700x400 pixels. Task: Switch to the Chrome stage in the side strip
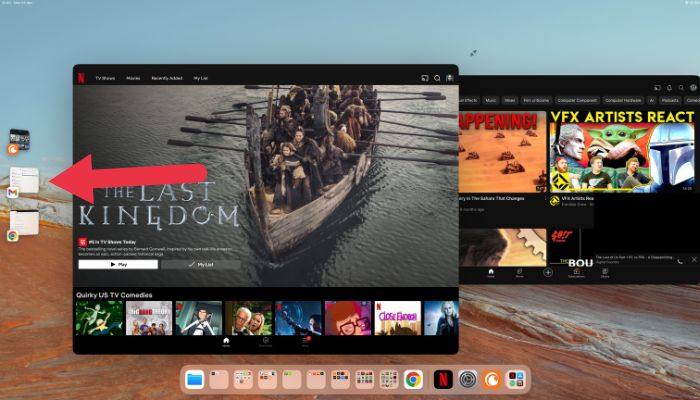(23, 225)
